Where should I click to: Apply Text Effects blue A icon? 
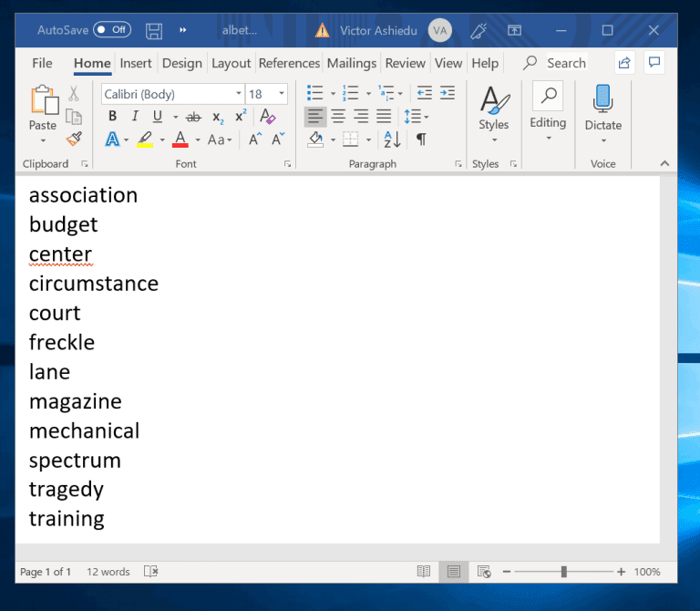point(112,140)
